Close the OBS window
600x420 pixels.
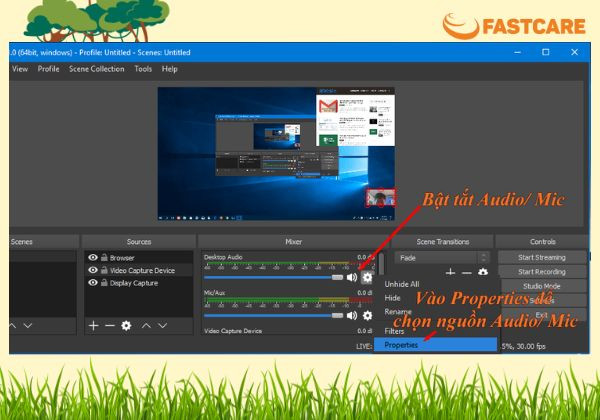(574, 52)
